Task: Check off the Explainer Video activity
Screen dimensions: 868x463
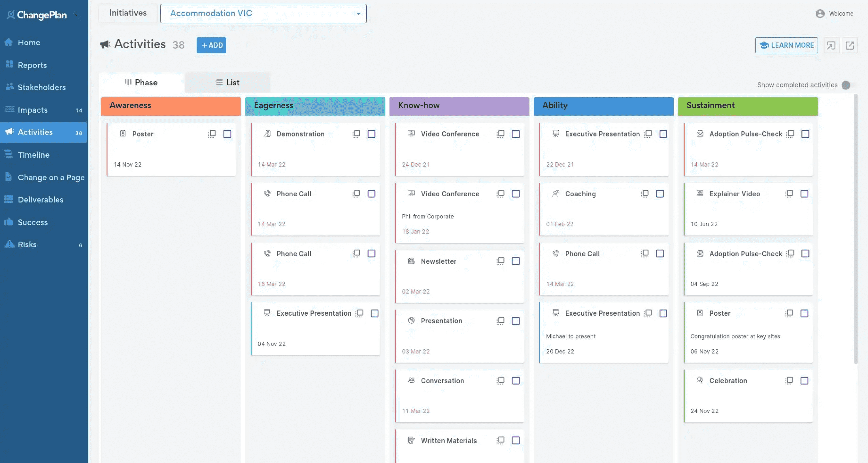Action: point(804,194)
